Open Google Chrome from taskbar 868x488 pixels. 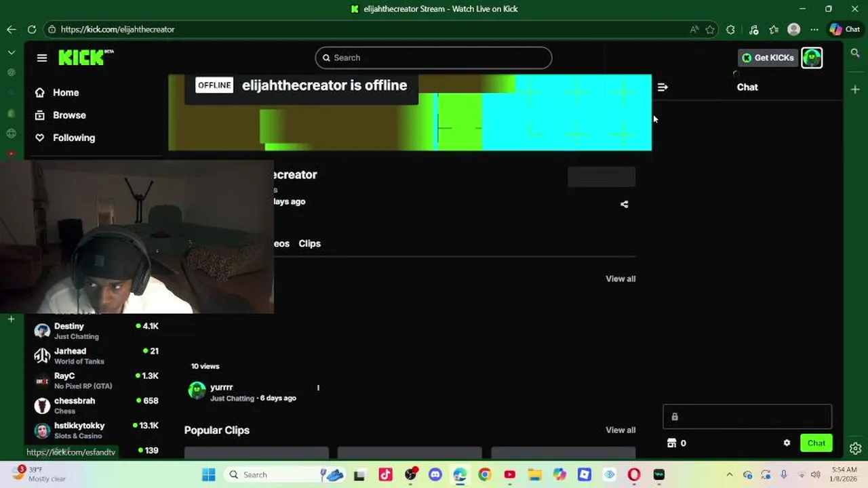[x=484, y=474]
